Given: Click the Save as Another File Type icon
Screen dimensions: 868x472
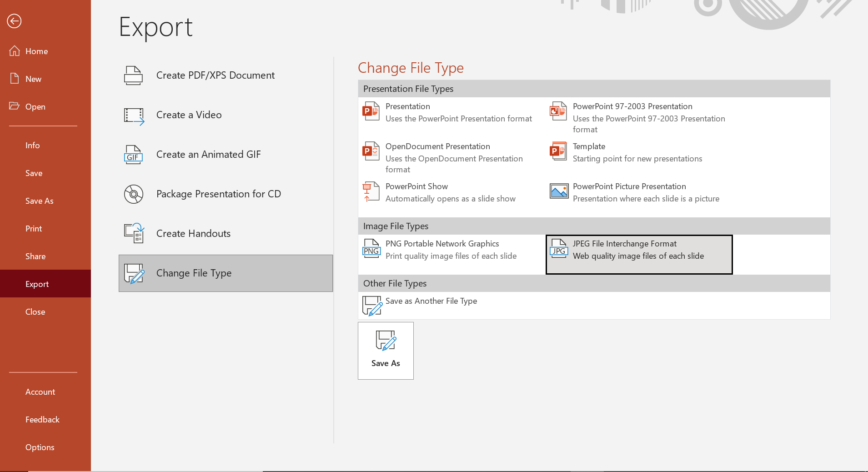Looking at the screenshot, I should point(372,306).
